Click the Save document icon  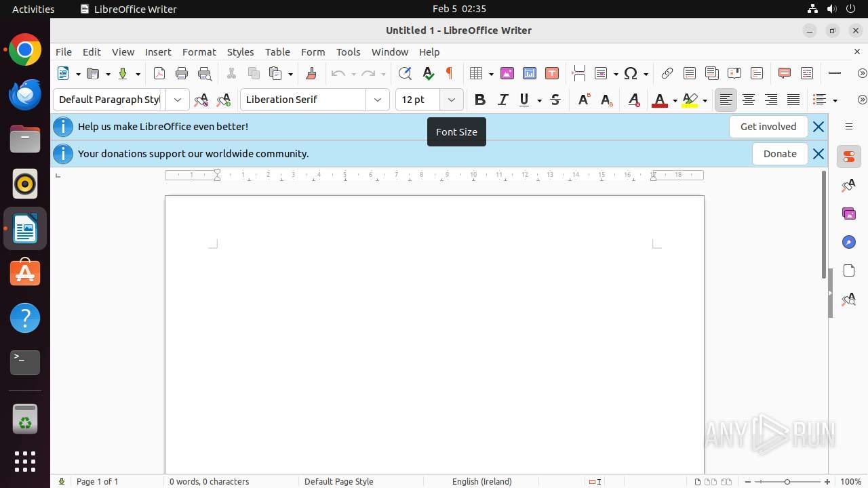coord(123,74)
